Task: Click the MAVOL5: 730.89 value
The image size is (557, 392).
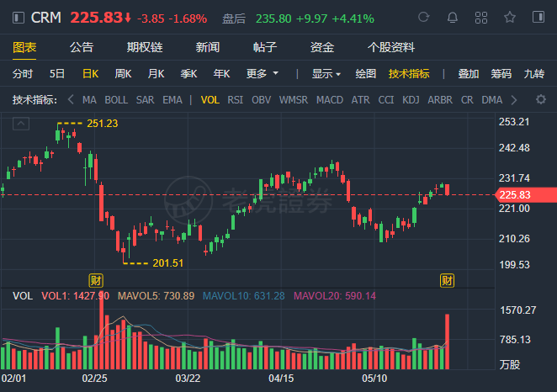Action: [x=156, y=296]
